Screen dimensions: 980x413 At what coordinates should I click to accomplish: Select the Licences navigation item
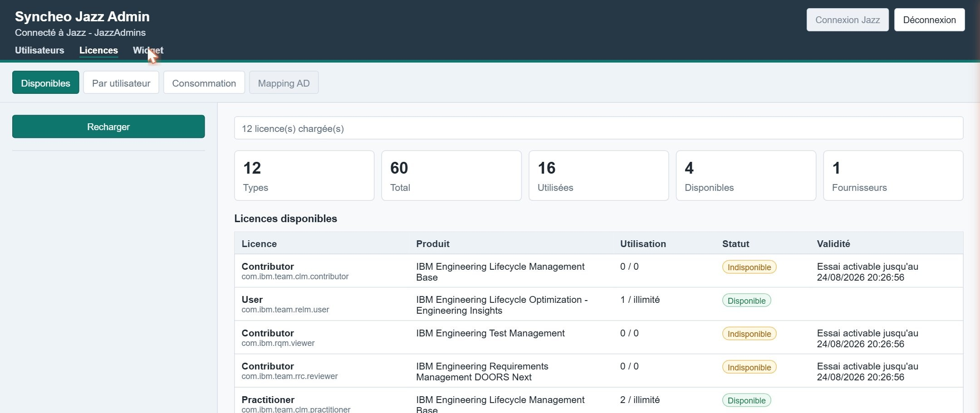[x=98, y=50]
